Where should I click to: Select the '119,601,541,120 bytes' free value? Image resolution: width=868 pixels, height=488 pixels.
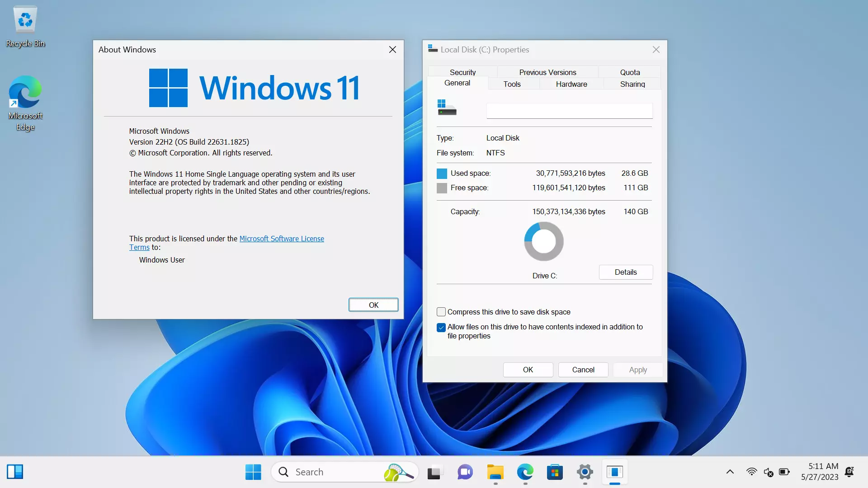[x=569, y=188]
